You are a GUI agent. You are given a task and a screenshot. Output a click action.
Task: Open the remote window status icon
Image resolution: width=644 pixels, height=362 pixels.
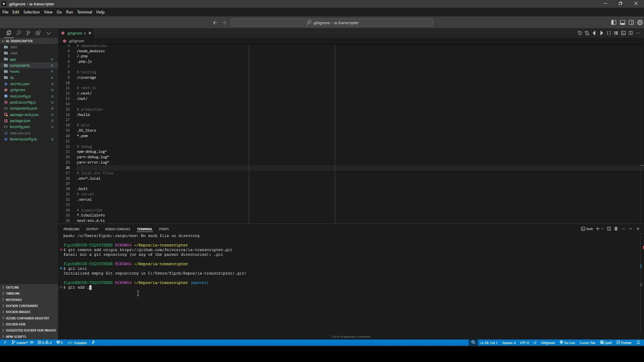tap(5, 343)
